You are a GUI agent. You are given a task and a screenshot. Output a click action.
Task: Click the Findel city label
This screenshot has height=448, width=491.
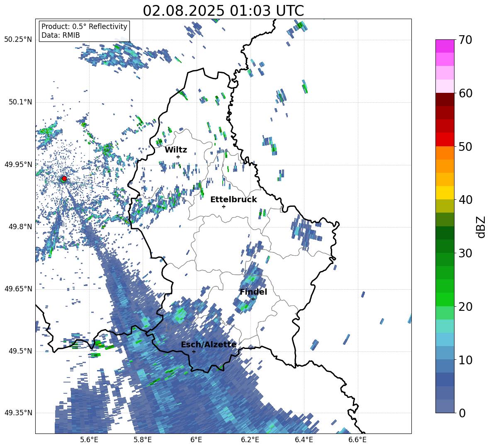(253, 292)
